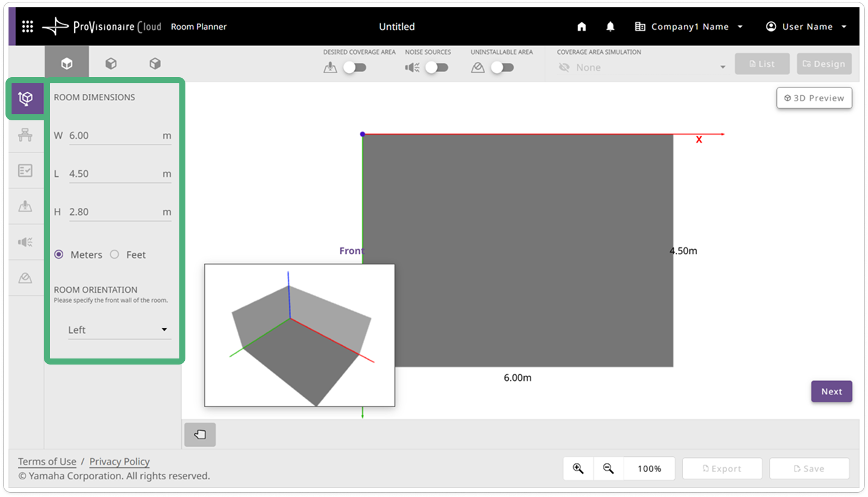The height and width of the screenshot is (497, 868).
Task: Click the 6.00m width label
Action: [x=518, y=377]
